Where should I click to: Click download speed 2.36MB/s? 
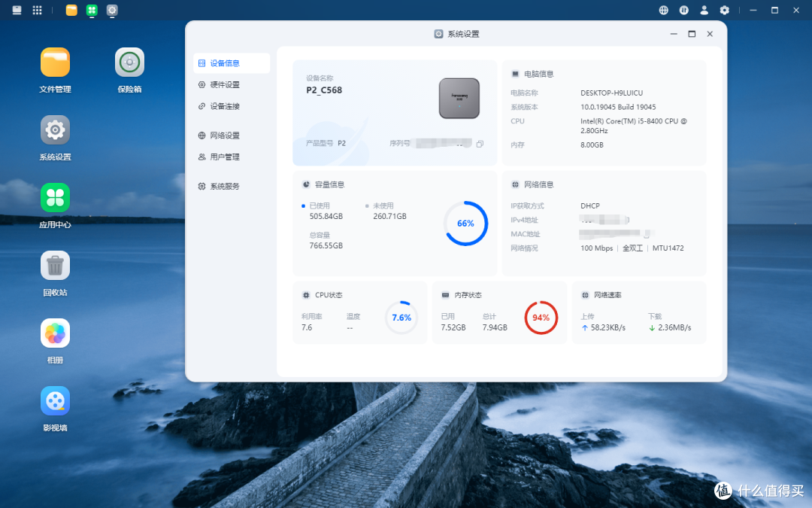(674, 327)
